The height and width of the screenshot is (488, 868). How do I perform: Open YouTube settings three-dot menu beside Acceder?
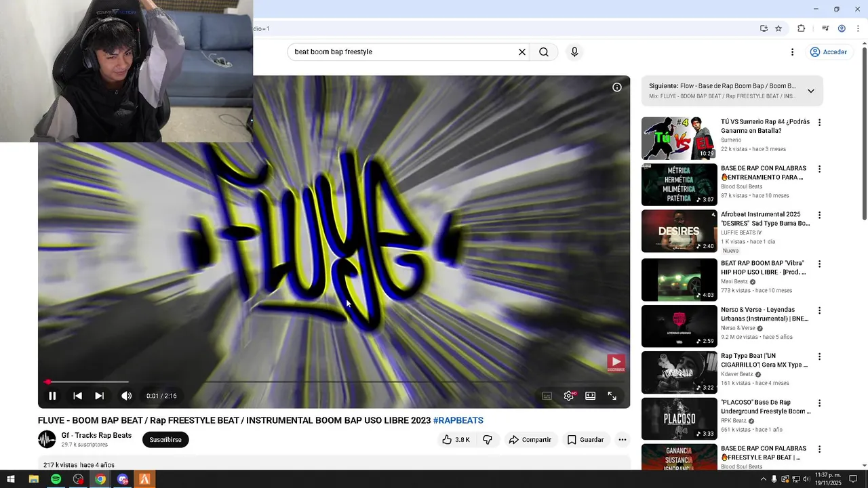(792, 52)
